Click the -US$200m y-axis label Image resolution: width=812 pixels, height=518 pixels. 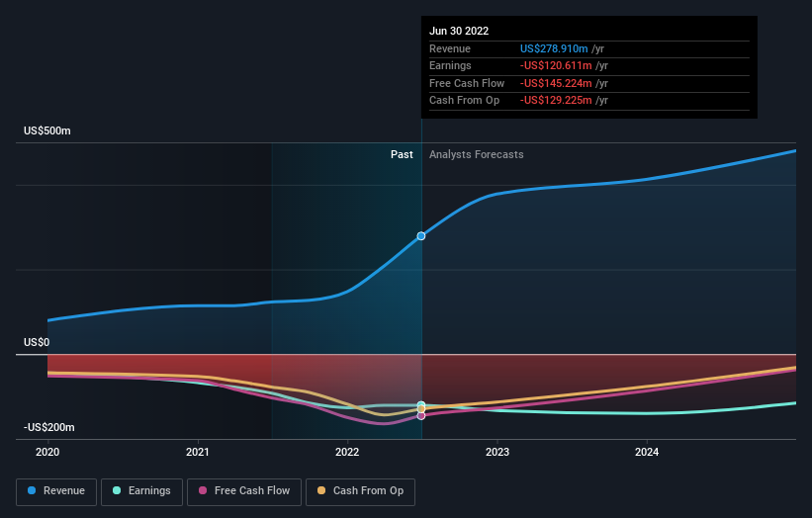(x=49, y=427)
